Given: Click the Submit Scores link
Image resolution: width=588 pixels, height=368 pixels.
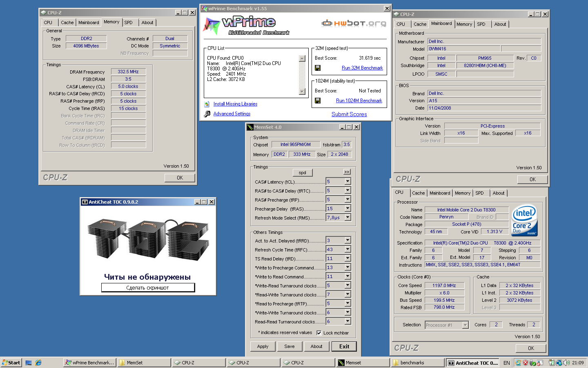Looking at the screenshot, I should point(349,114).
